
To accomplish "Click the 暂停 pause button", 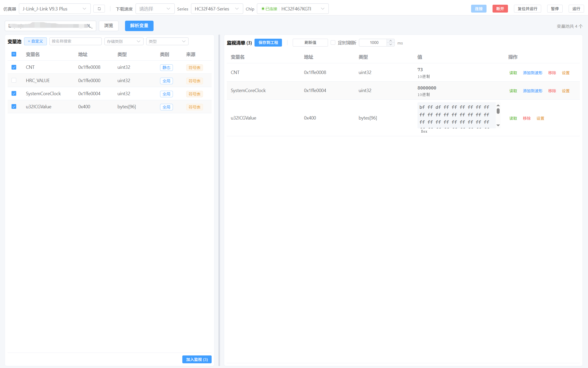I will [555, 9].
